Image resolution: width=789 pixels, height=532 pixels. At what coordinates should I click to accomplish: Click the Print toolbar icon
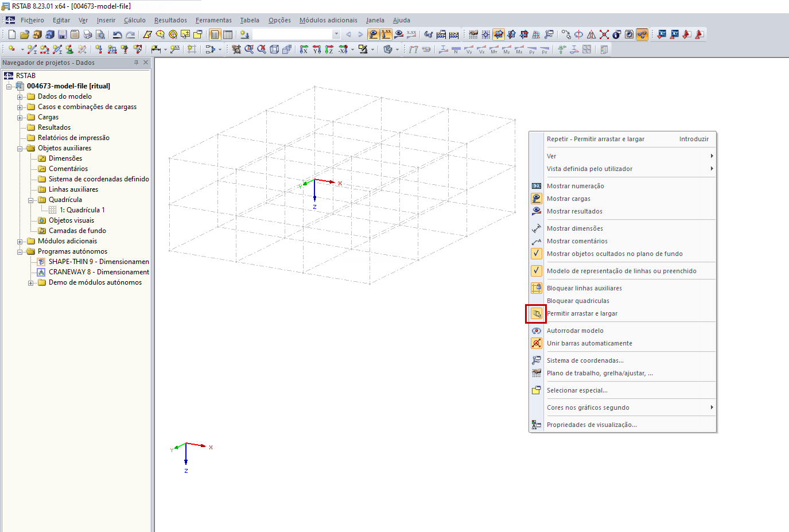point(87,34)
